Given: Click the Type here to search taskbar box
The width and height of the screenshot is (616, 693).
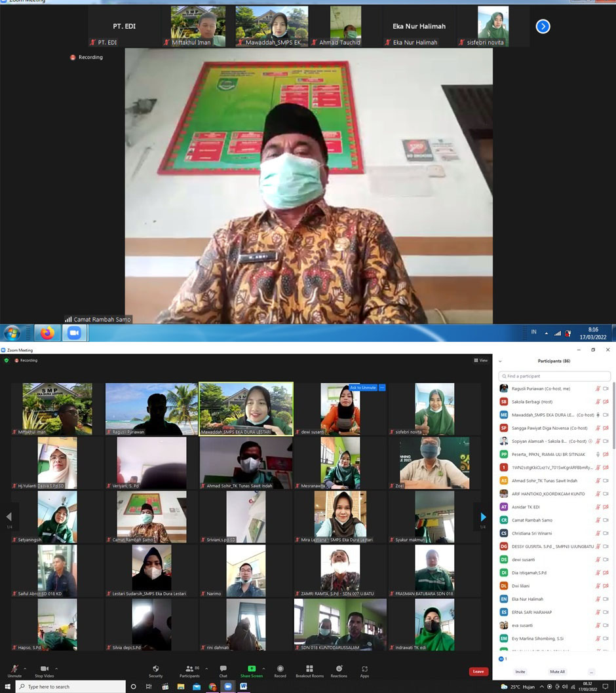Looking at the screenshot, I should [71, 687].
